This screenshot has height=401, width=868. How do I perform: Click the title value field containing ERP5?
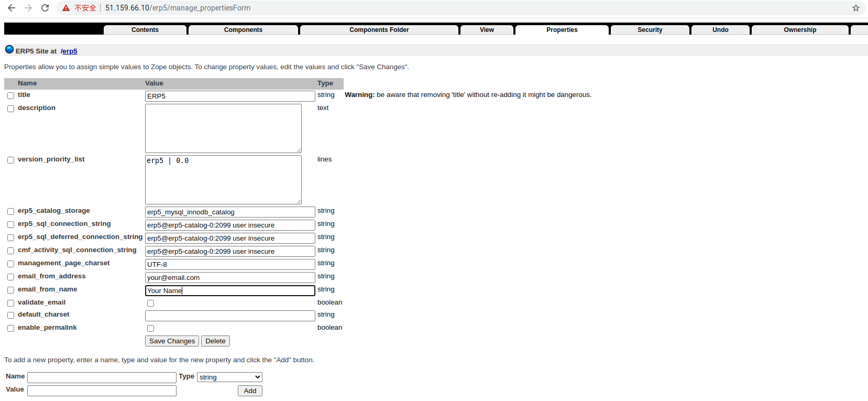pos(230,96)
